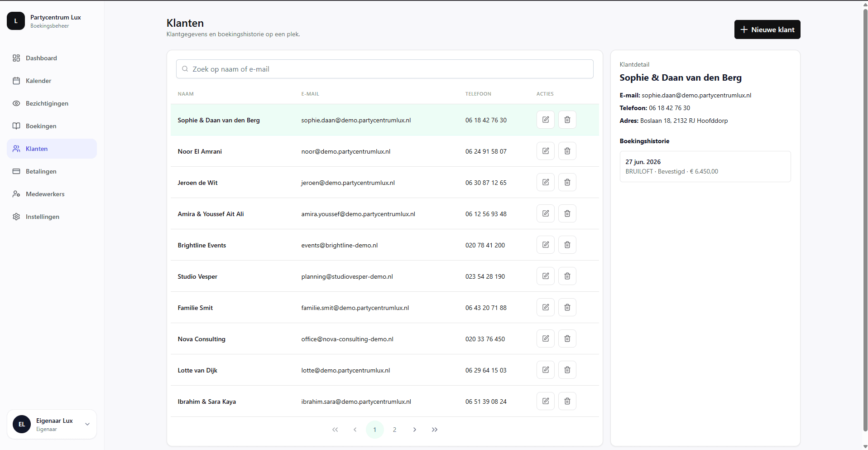868x450 pixels.
Task: Click email events@brightline-demo.nl
Action: [339, 245]
